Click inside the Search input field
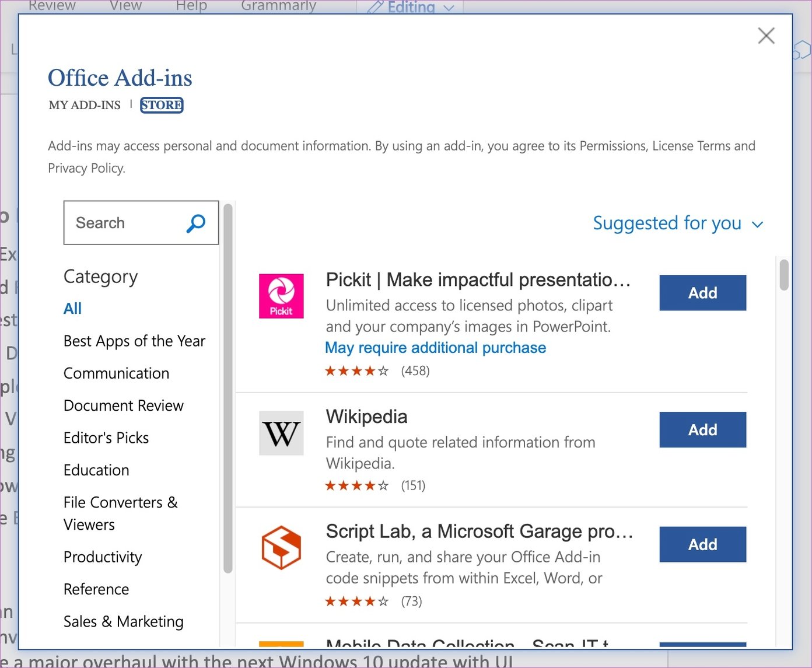The image size is (812, 668). (123, 223)
